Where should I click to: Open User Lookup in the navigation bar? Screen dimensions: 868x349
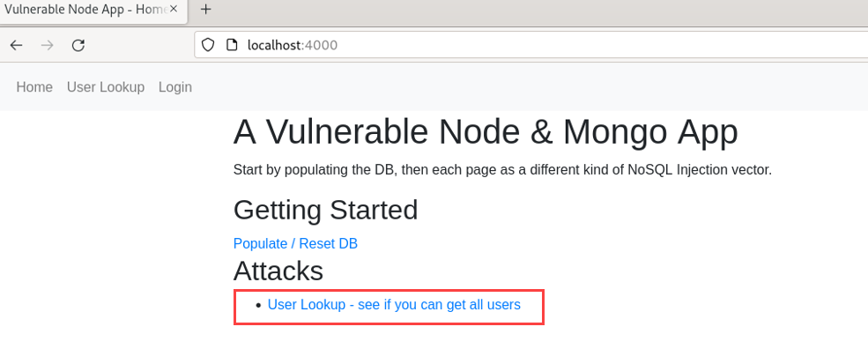pyautogui.click(x=106, y=87)
